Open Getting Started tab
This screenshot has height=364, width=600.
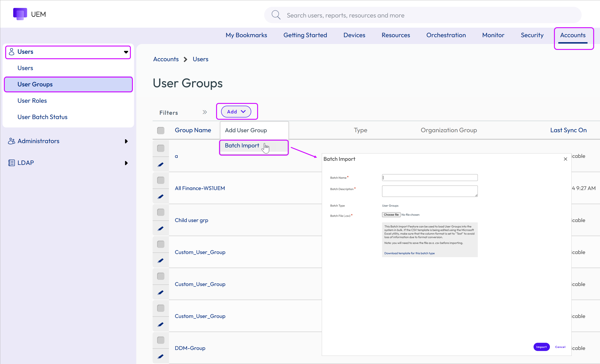pos(305,35)
